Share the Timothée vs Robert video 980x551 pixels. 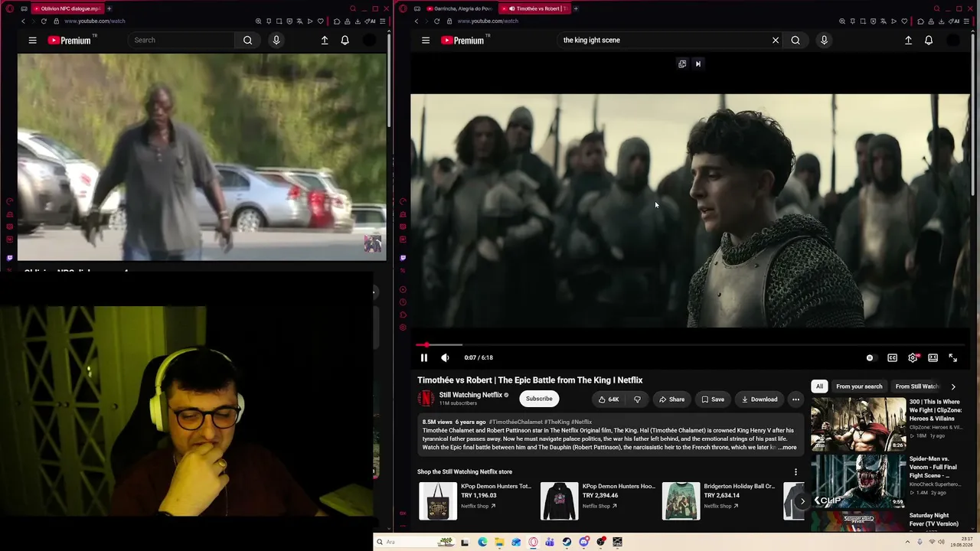click(x=671, y=399)
